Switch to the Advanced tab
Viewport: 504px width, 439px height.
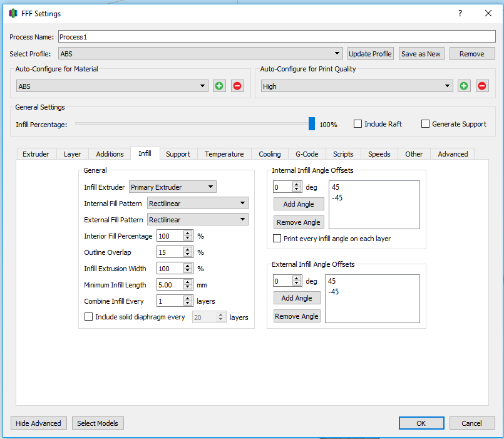453,154
